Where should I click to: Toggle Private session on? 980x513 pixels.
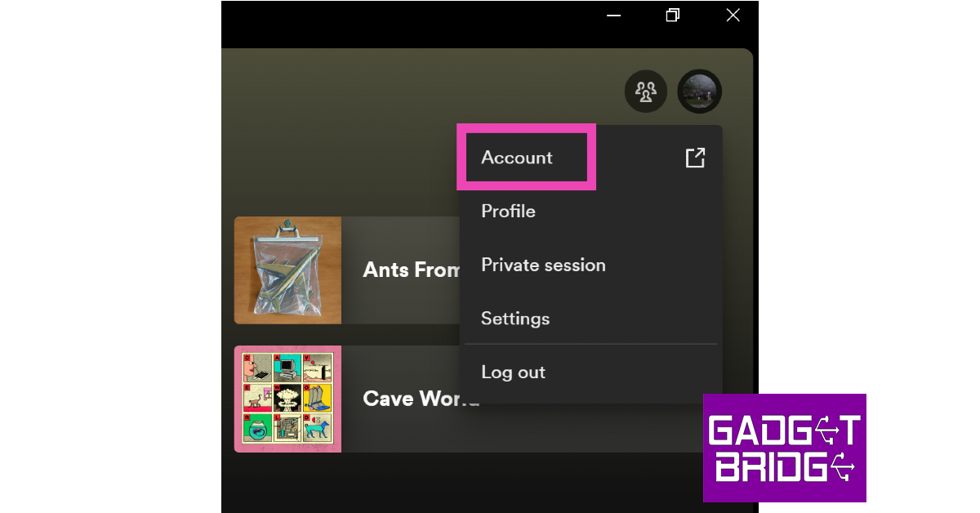click(543, 265)
